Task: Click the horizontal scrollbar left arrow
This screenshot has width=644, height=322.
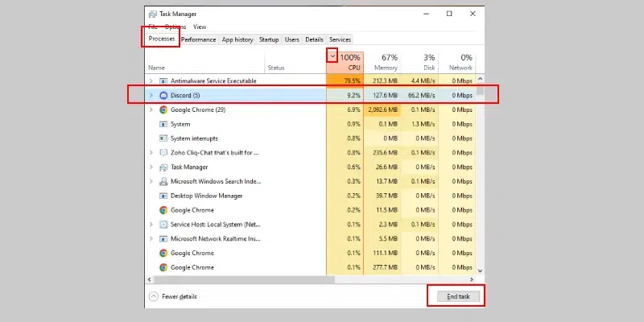Action: pos(150,279)
